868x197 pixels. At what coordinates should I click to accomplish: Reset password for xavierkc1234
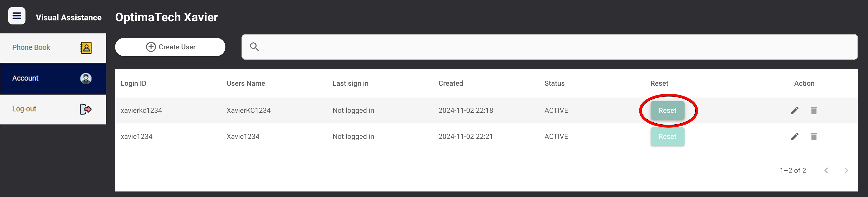[x=667, y=111]
